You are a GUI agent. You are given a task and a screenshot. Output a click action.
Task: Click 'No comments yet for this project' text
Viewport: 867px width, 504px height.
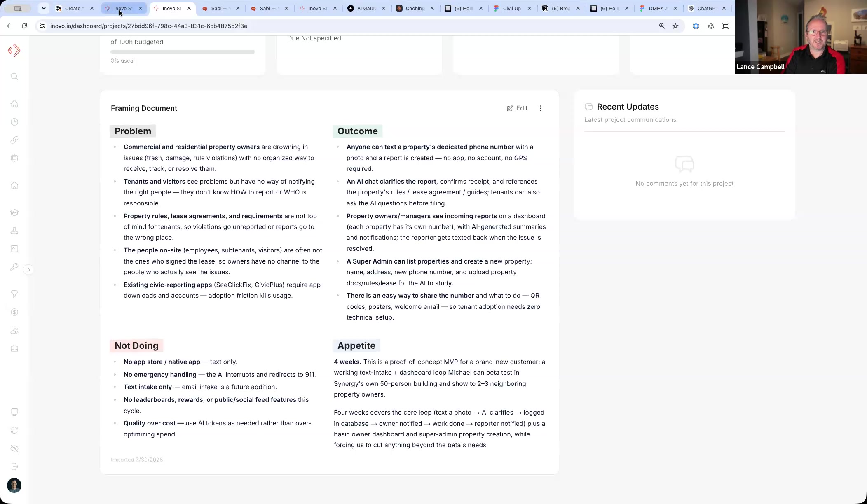[684, 184]
